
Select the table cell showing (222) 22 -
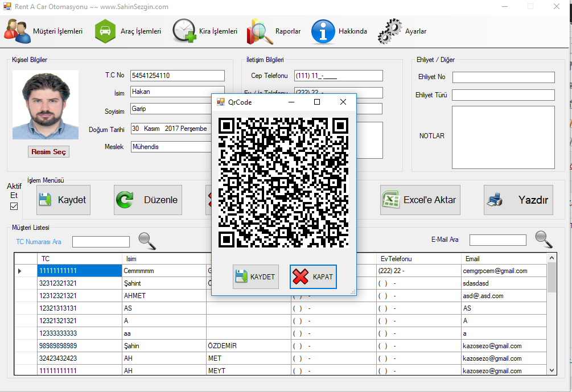click(x=419, y=271)
